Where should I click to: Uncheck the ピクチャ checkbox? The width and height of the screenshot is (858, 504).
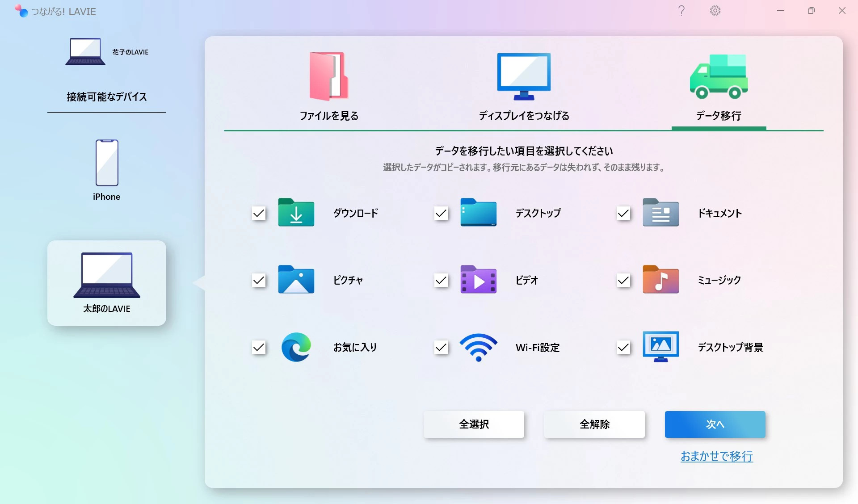(x=259, y=280)
